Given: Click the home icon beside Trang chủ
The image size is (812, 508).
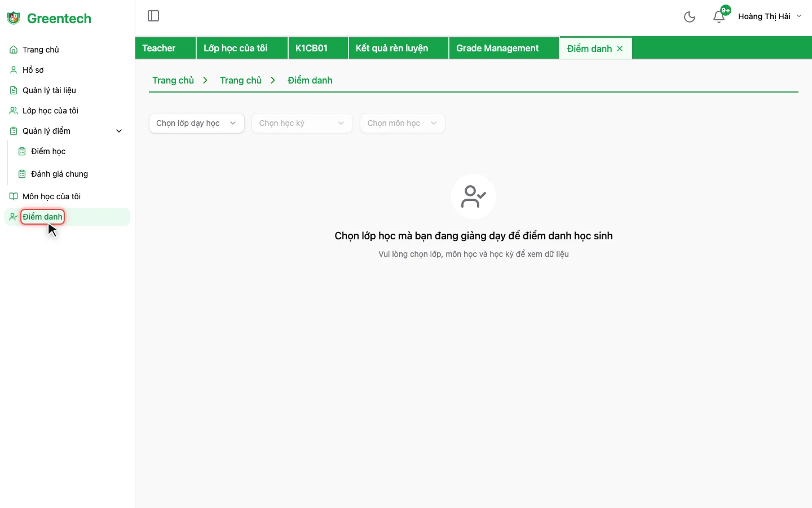Looking at the screenshot, I should (14, 50).
